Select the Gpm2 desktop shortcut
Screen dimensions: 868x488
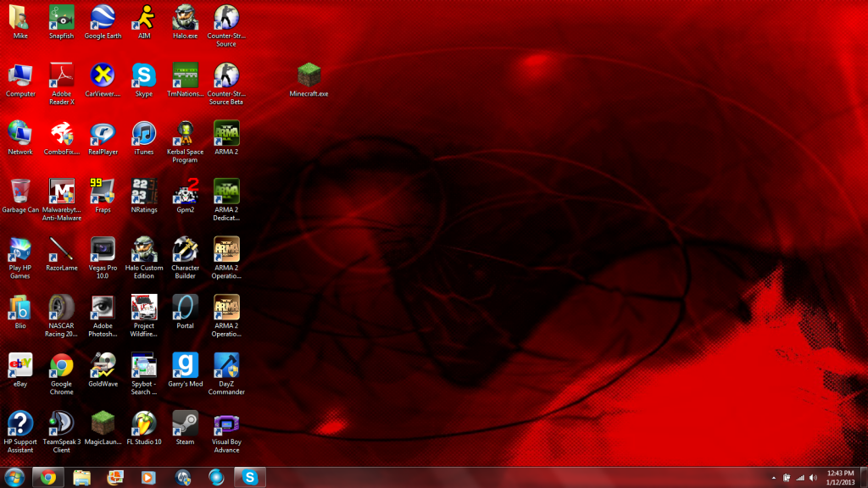pos(185,197)
